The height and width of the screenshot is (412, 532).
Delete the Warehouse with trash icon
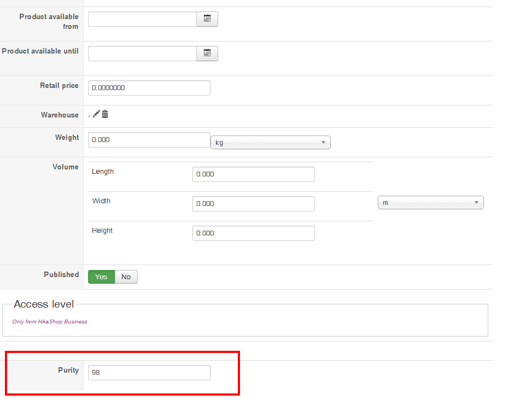[105, 114]
